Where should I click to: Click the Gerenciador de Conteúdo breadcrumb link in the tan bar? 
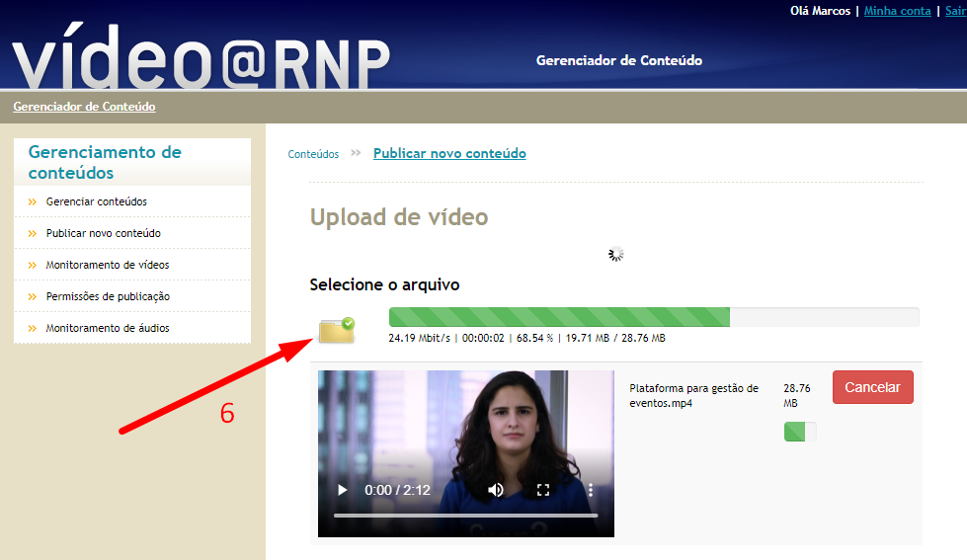click(85, 107)
